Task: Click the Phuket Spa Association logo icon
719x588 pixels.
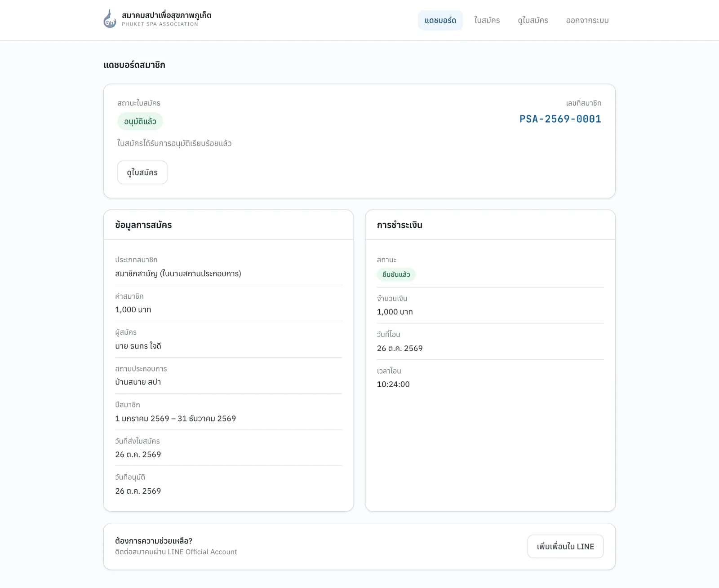Action: [110, 19]
